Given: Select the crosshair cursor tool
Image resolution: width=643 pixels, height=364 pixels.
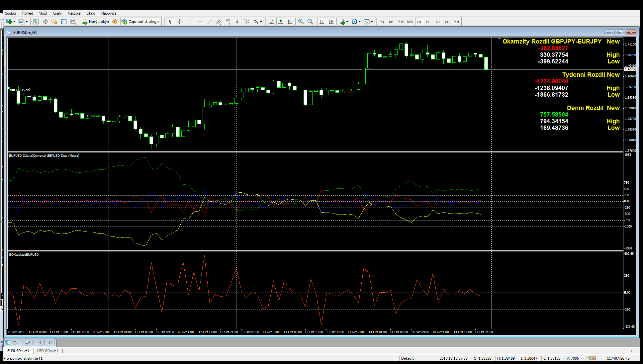Looking at the screenshot, I should pyautogui.click(x=179, y=22).
